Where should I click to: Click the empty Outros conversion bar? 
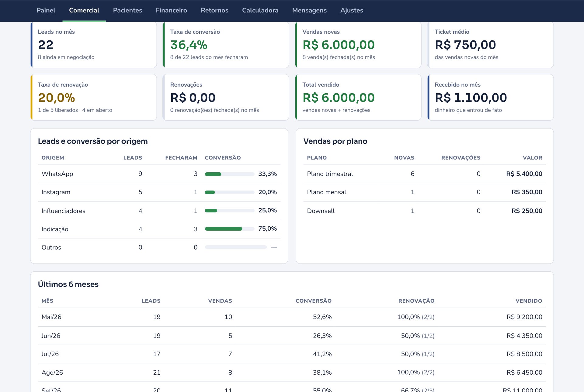click(x=236, y=247)
